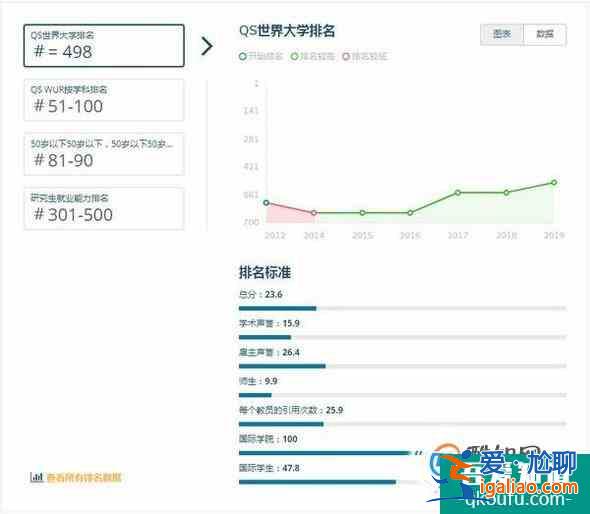Screen dimensions: 590x514
Task: Open the QS World University Ranking #=498 card
Action: pyautogui.click(x=104, y=46)
